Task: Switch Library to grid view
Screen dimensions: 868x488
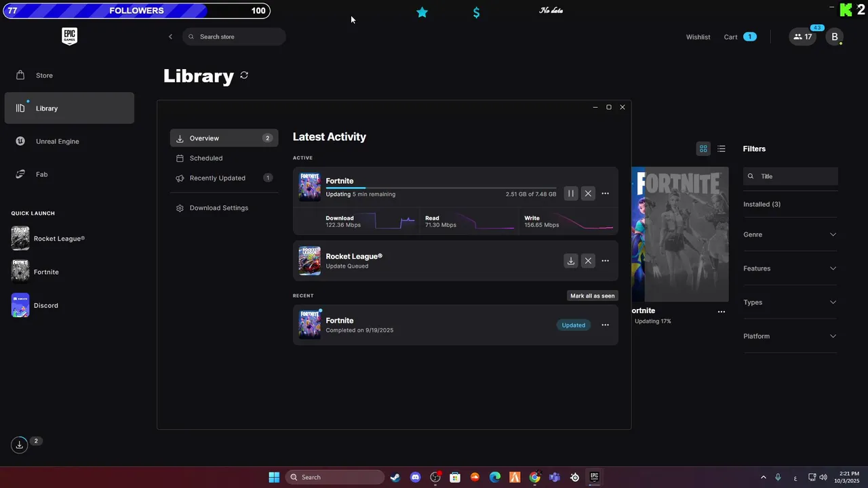Action: 703,148
